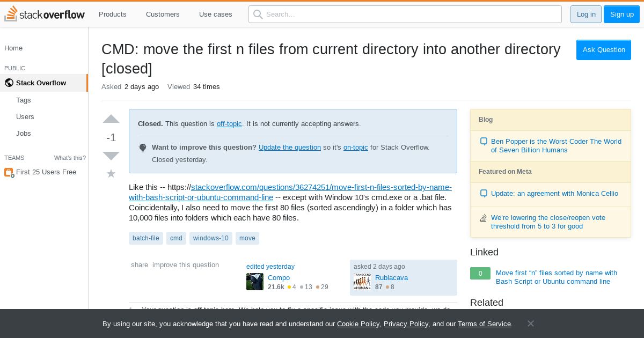
Task: Select the cmd tag
Action: 176,238
